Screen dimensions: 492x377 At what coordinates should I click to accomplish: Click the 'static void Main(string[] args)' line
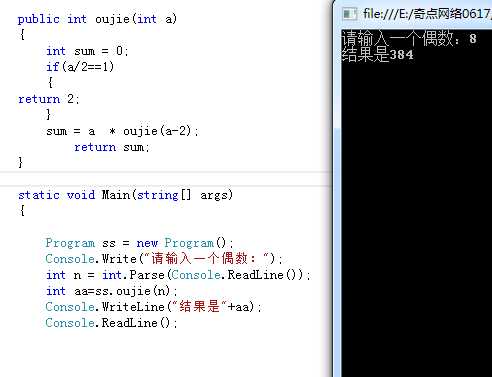(125, 195)
